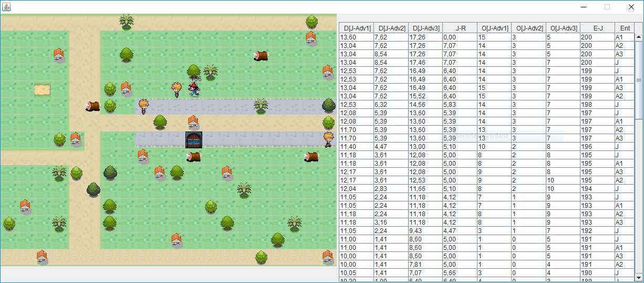
Task: Select the 7,81 cell
Action: [425, 265]
